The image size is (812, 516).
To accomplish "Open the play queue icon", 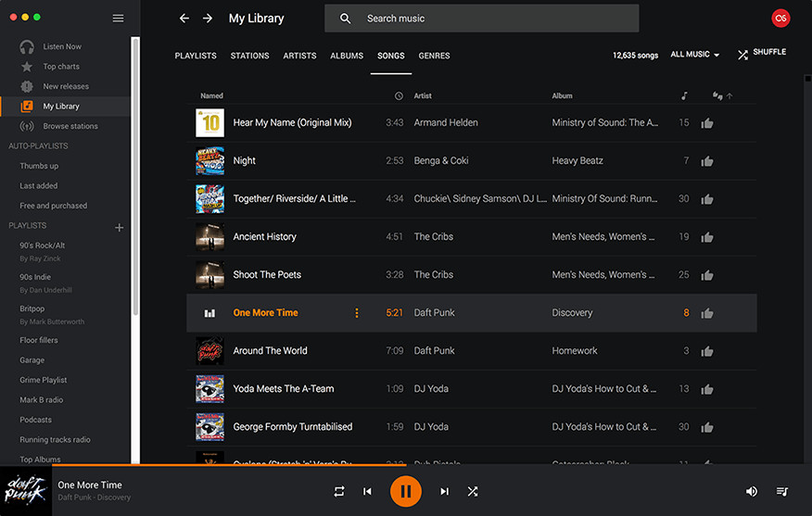I will 782,491.
